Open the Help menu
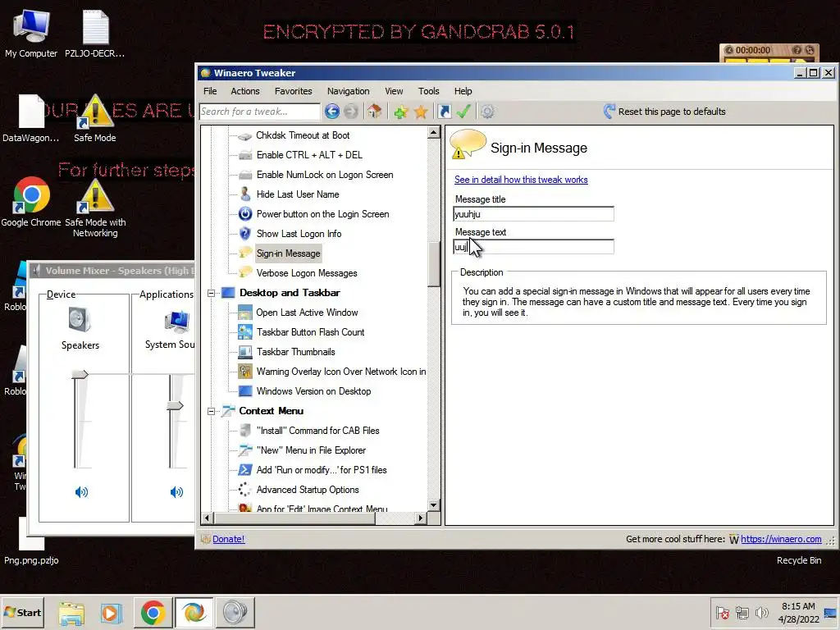This screenshot has width=840, height=630. click(x=463, y=91)
